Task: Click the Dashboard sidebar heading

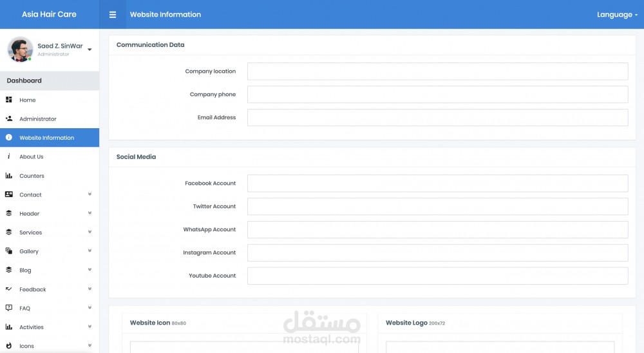Action: click(x=24, y=81)
